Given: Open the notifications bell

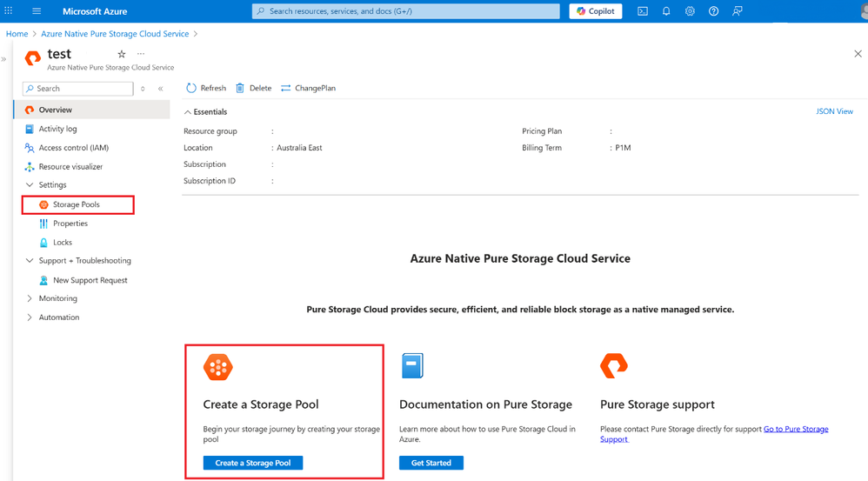Looking at the screenshot, I should [666, 11].
